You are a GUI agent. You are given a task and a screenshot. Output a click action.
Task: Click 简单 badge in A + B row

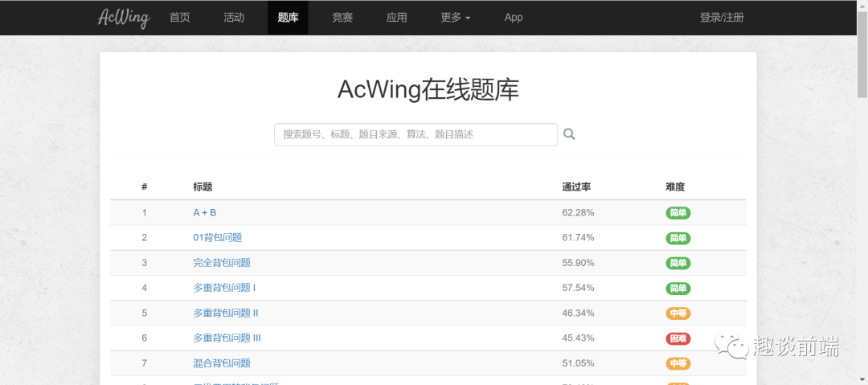(x=678, y=213)
